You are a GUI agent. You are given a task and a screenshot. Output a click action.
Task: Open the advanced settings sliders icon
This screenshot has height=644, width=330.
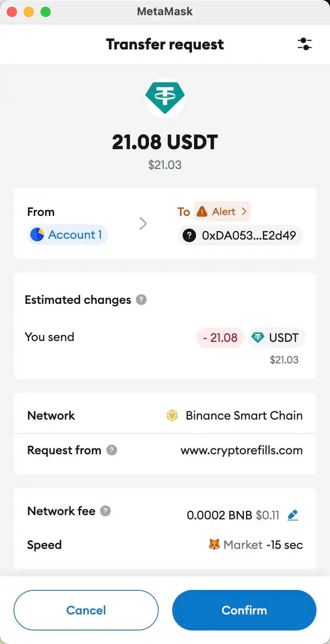[305, 44]
